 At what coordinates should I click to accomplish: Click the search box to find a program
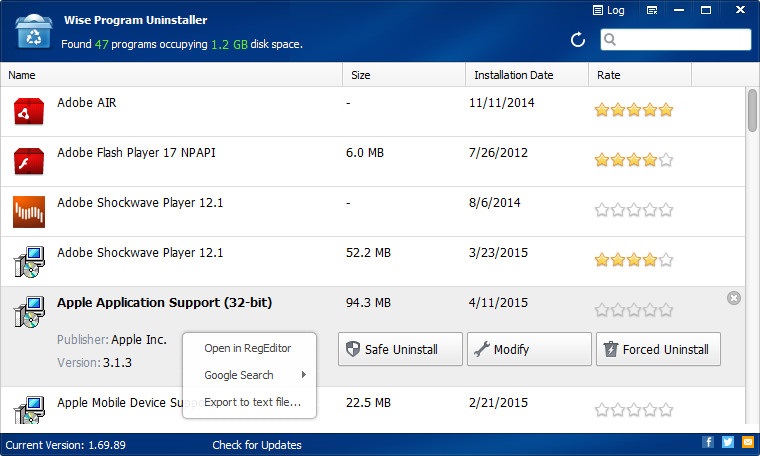click(x=676, y=39)
